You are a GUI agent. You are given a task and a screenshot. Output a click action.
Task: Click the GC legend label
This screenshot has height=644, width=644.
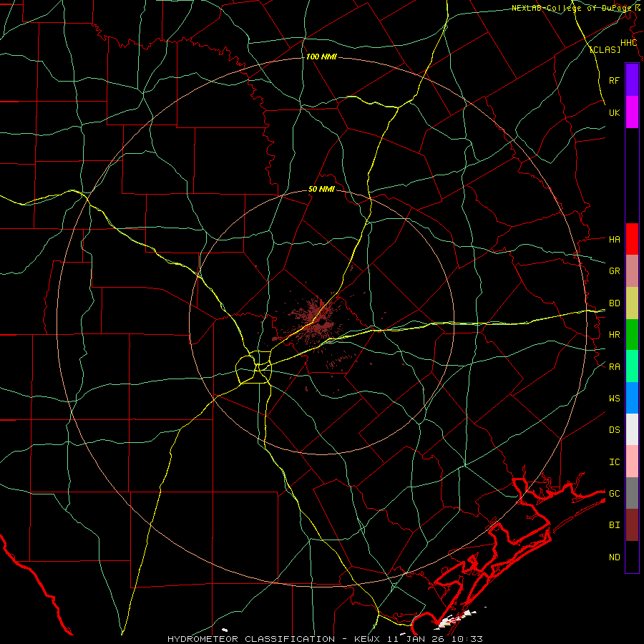(614, 494)
